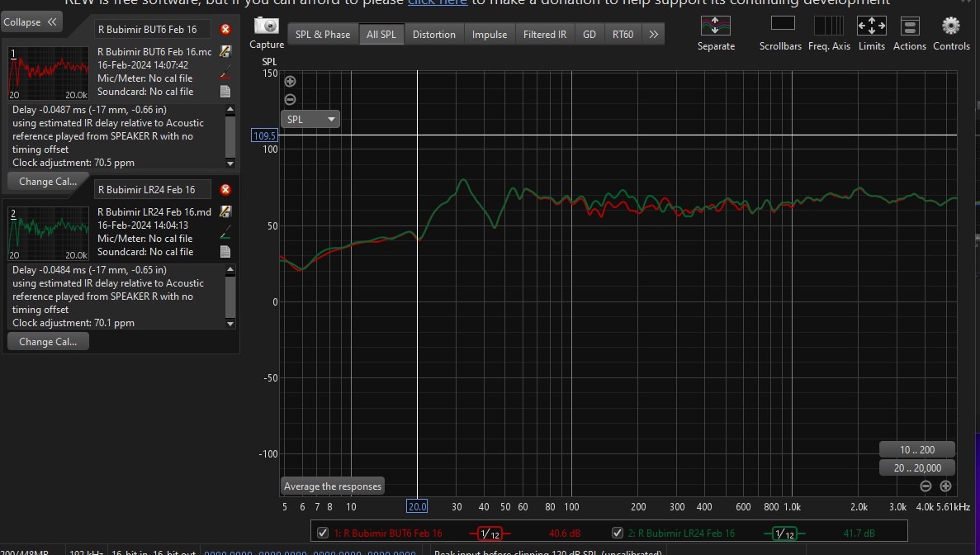This screenshot has height=555, width=980.
Task: Click the notes edit icon for LR24 measurement
Action: point(225,211)
